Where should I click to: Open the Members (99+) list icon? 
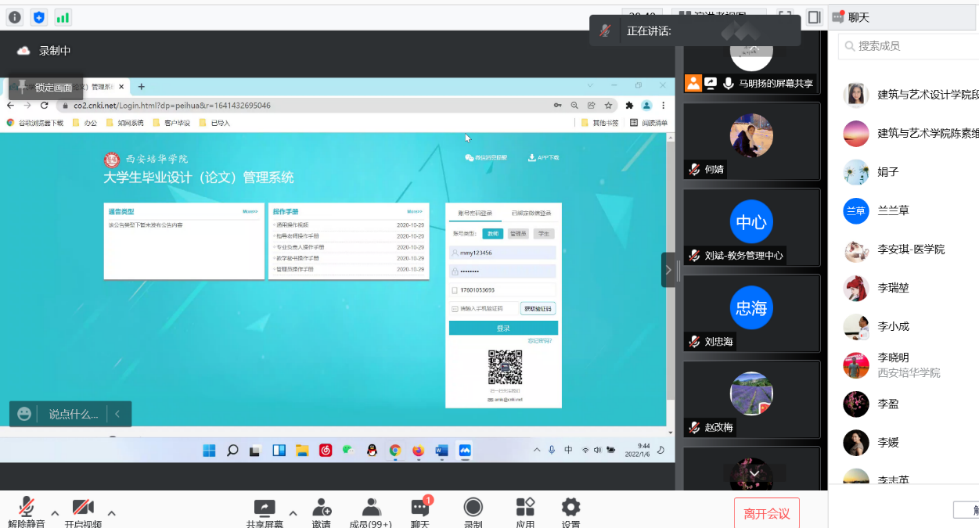coord(372,506)
